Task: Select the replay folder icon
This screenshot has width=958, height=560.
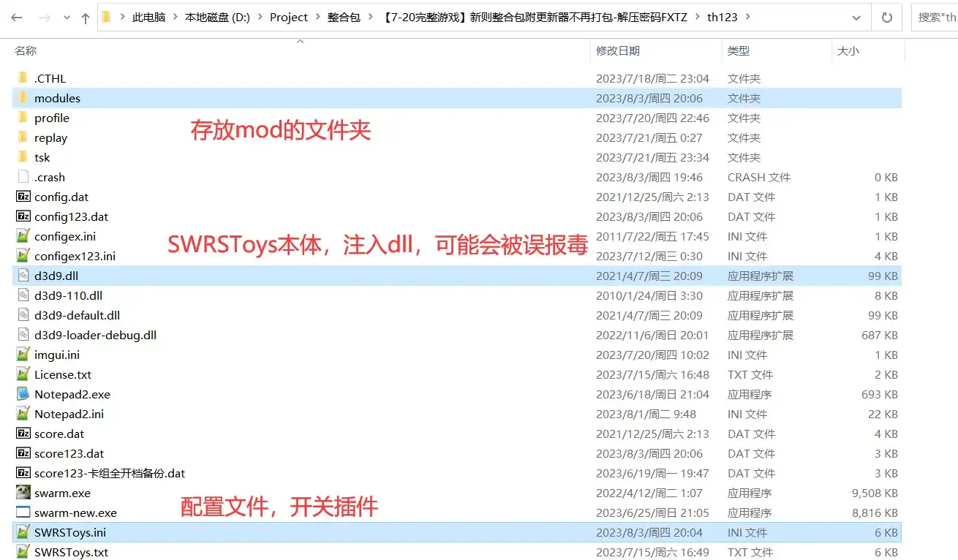Action: [23, 137]
